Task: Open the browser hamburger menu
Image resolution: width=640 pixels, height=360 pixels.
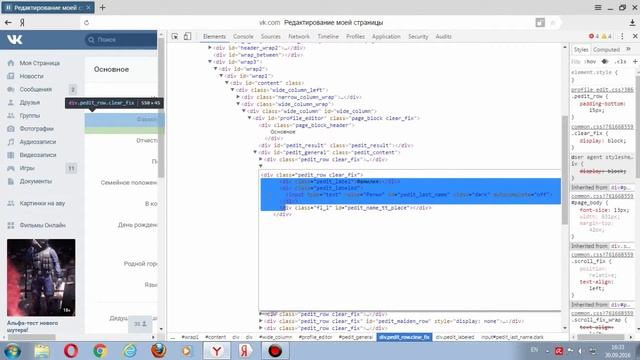Action: (x=598, y=7)
